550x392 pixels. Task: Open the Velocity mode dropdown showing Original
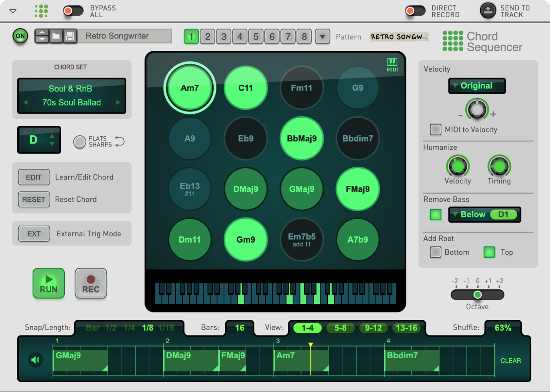point(477,86)
